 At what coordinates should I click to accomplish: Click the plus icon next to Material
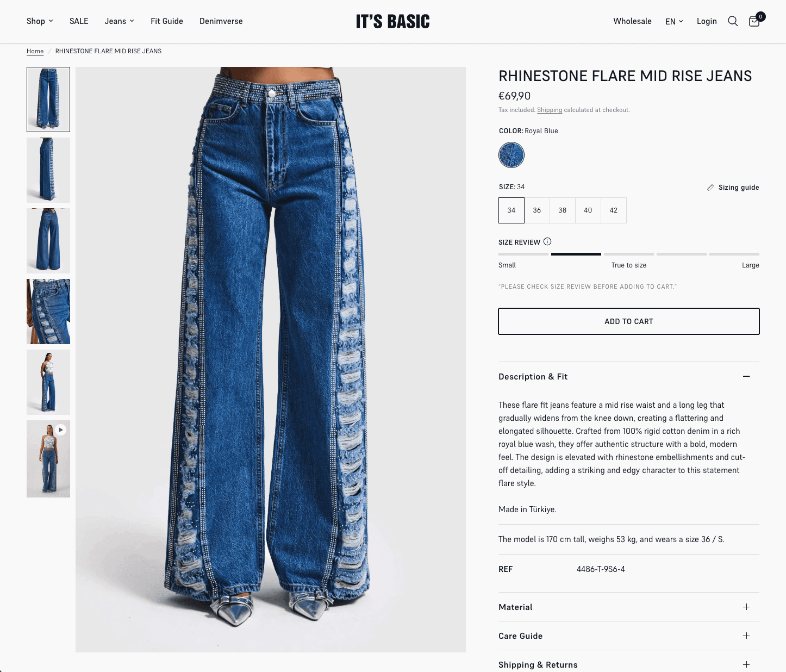tap(746, 607)
